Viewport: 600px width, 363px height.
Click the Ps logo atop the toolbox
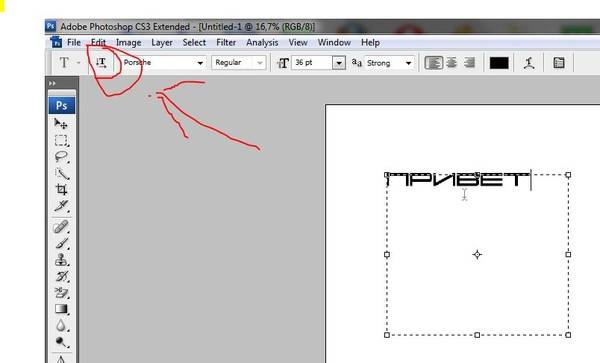[62, 105]
